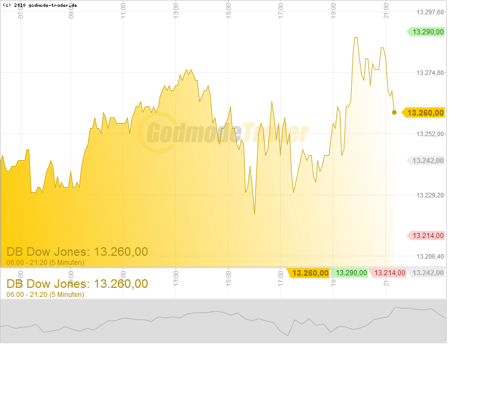Select the green 13.290,00 label in the bottom legend
The width and height of the screenshot is (504, 420).
point(350,274)
